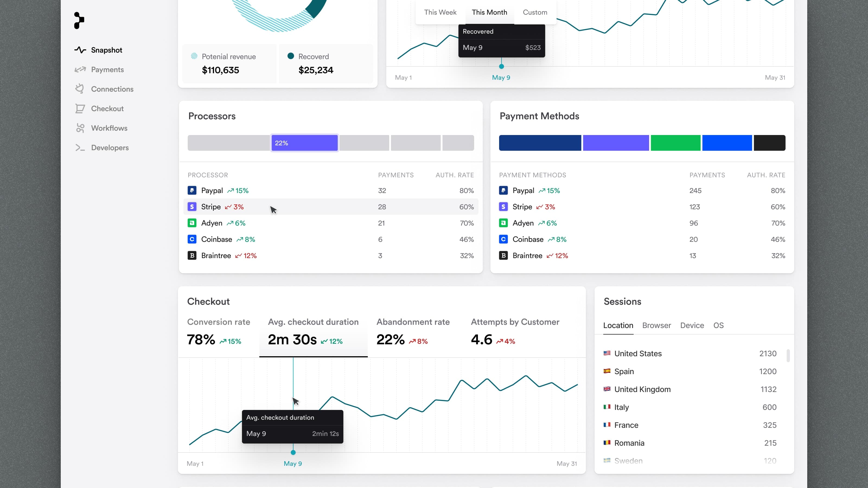Screen dimensions: 868x488
Task: Click the Sessions list scrollbar
Action: pyautogui.click(x=788, y=356)
